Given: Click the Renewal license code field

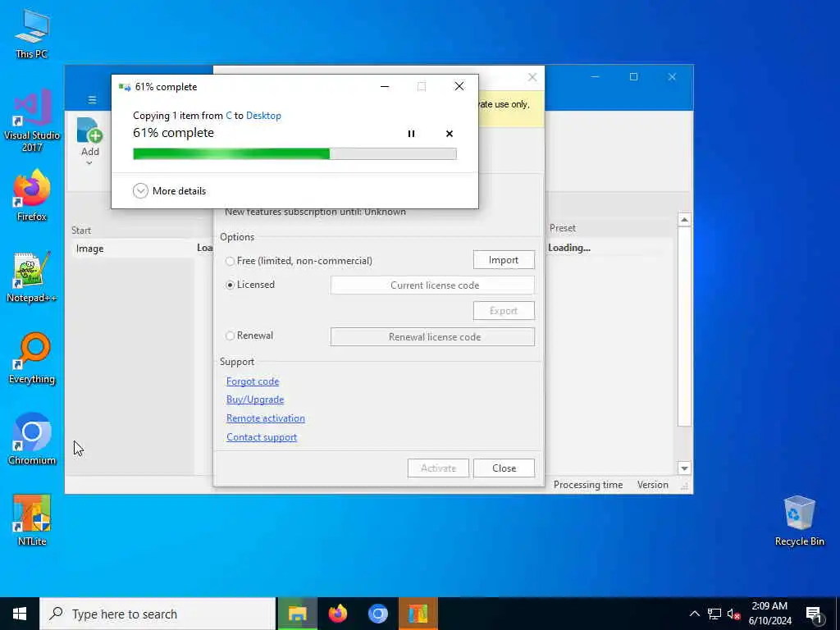Looking at the screenshot, I should coord(432,337).
